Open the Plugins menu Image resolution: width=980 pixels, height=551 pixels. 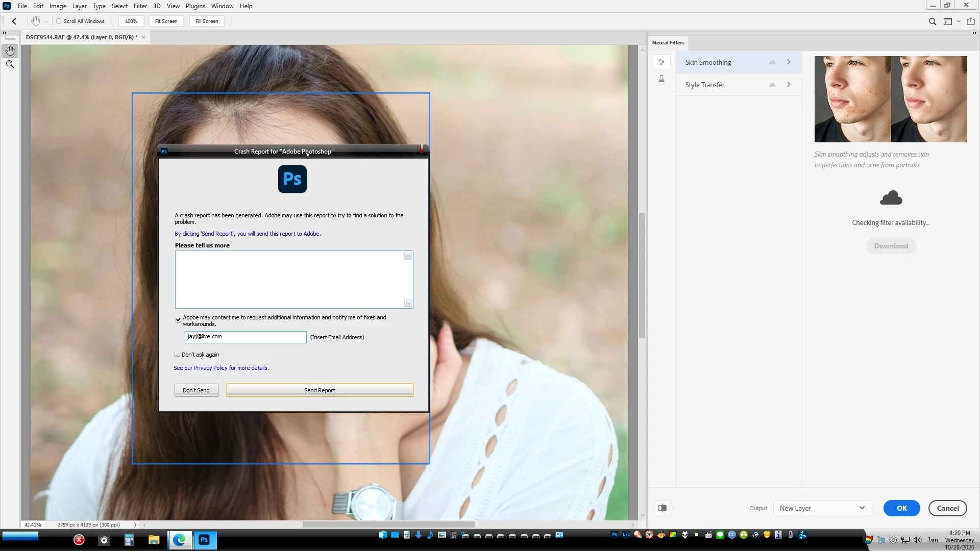(195, 6)
